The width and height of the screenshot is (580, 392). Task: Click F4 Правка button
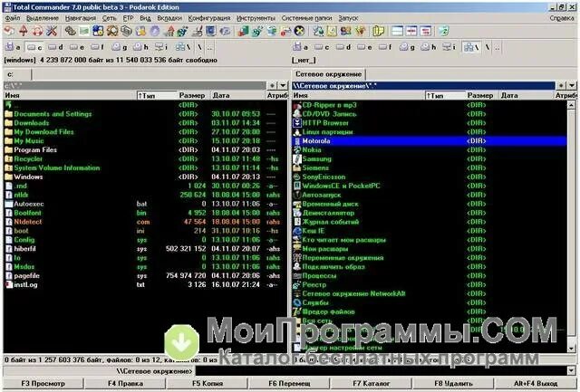[125, 384]
